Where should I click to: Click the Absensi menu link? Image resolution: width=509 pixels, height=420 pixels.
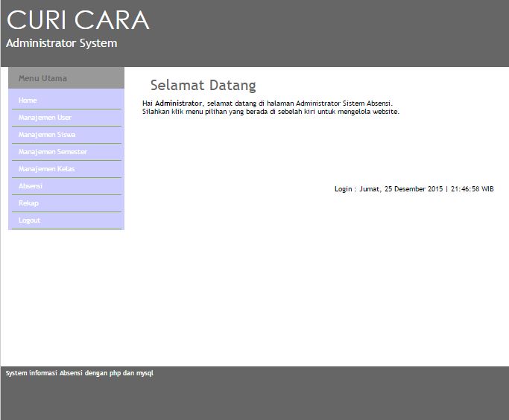(31, 186)
